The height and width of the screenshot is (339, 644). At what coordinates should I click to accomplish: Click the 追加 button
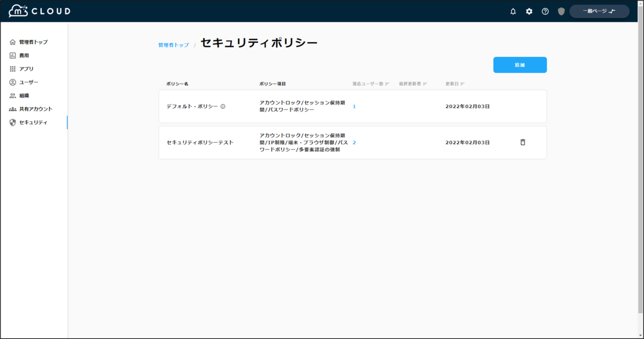[519, 64]
